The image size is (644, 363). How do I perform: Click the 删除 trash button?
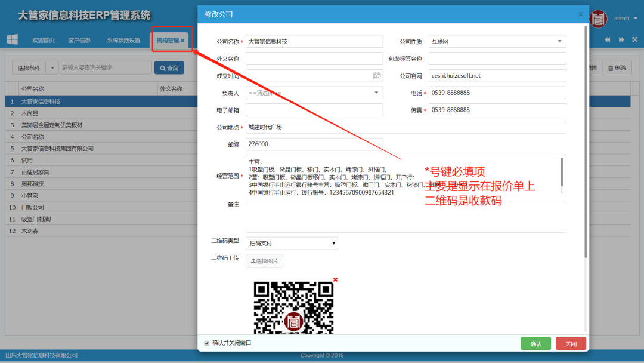tap(617, 68)
